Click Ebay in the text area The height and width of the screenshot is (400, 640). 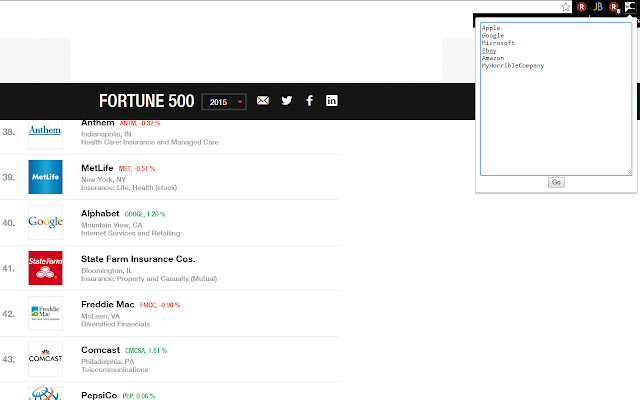click(489, 51)
